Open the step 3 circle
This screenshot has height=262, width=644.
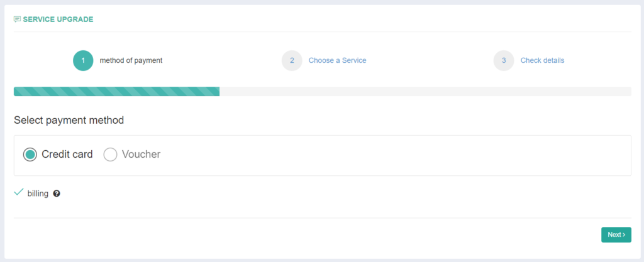point(504,61)
